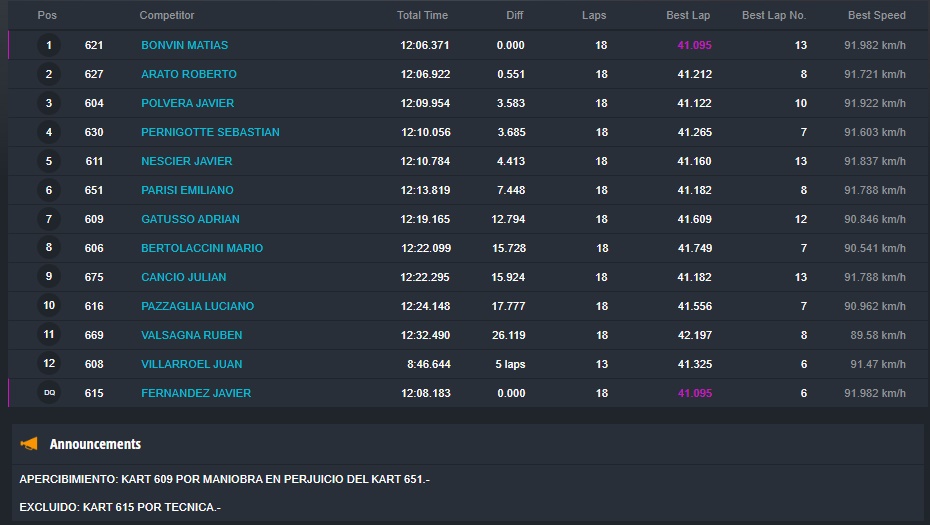Click the DQ badge for kart 615
This screenshot has height=525, width=930.
pyautogui.click(x=49, y=393)
